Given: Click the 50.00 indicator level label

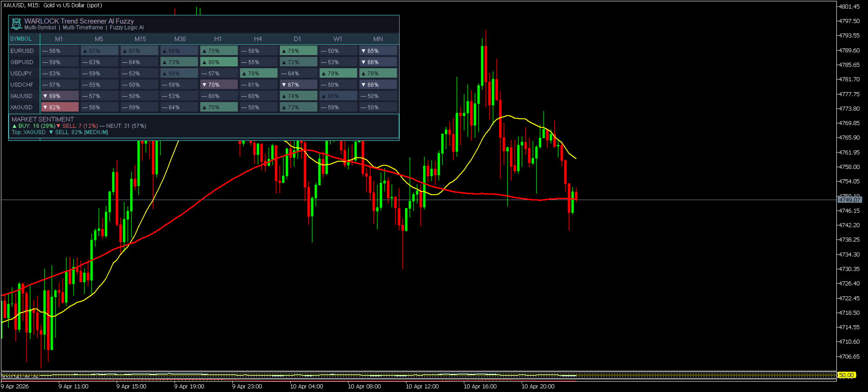Looking at the screenshot, I should click(847, 375).
